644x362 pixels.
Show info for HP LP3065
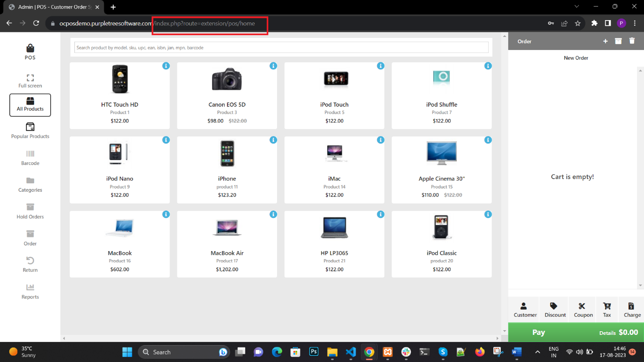pyautogui.click(x=381, y=214)
